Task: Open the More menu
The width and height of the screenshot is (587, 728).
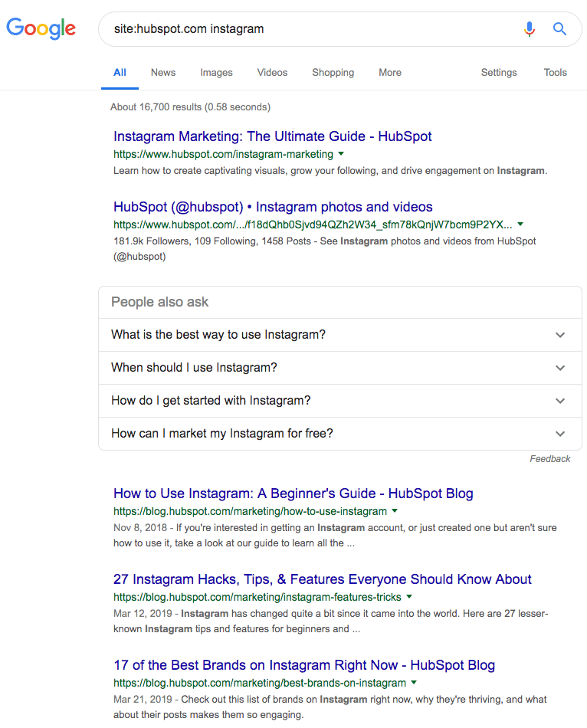Action: tap(390, 73)
